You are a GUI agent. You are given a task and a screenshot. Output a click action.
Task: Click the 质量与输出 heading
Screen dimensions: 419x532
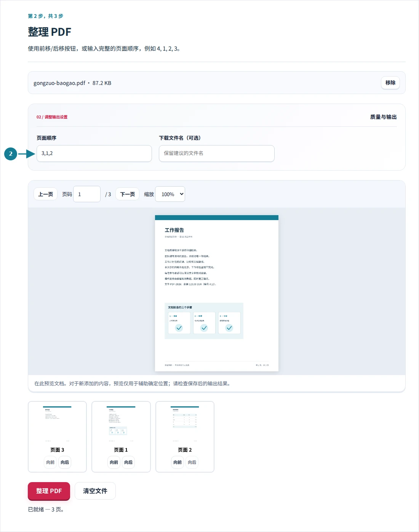(x=383, y=117)
